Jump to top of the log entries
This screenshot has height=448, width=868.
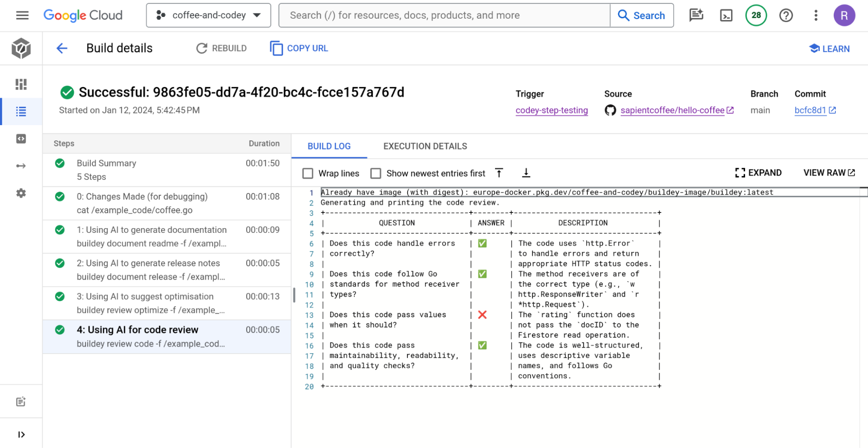click(499, 173)
